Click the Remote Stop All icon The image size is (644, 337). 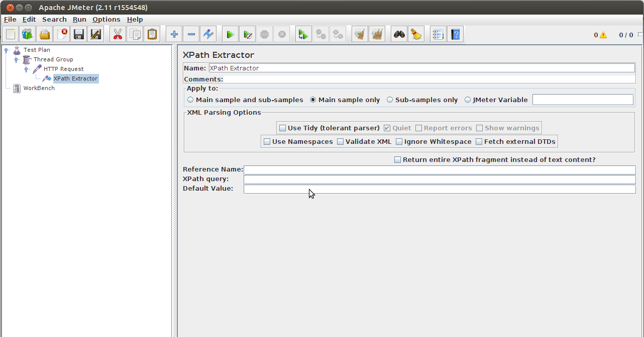coord(320,35)
